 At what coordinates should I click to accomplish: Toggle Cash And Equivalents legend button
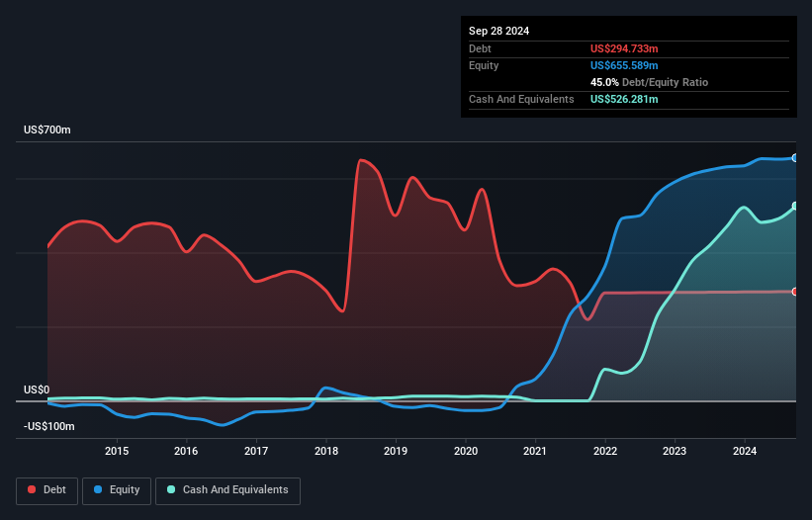[227, 490]
